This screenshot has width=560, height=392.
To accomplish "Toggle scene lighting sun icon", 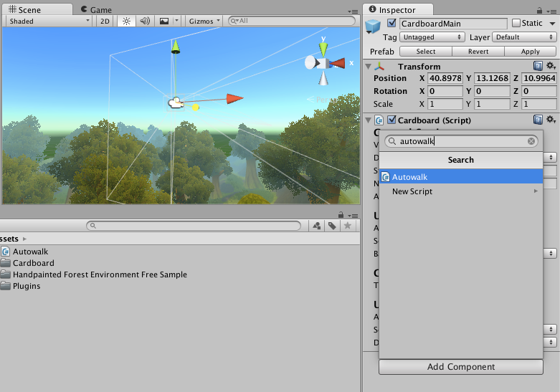I will [x=126, y=21].
